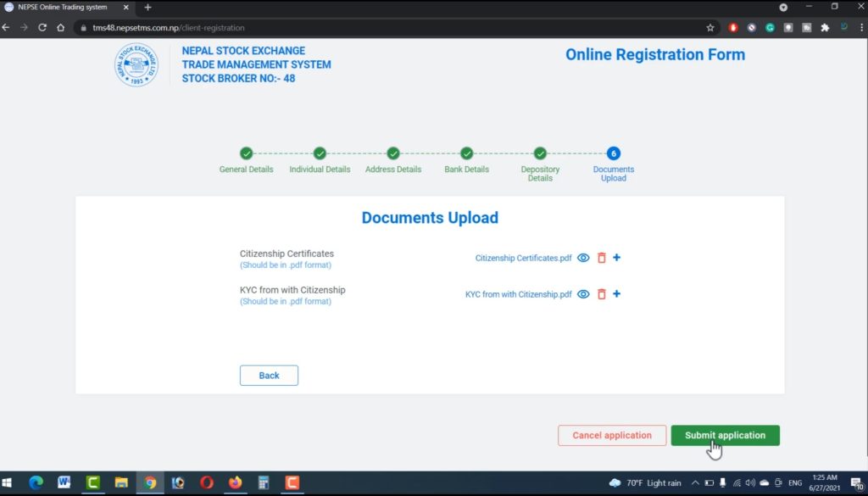Submit the registration application
This screenshot has height=496, width=868.
tap(726, 435)
